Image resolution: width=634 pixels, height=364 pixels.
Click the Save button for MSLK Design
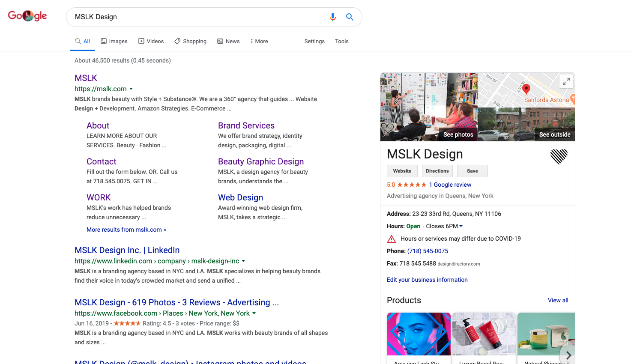pyautogui.click(x=473, y=171)
